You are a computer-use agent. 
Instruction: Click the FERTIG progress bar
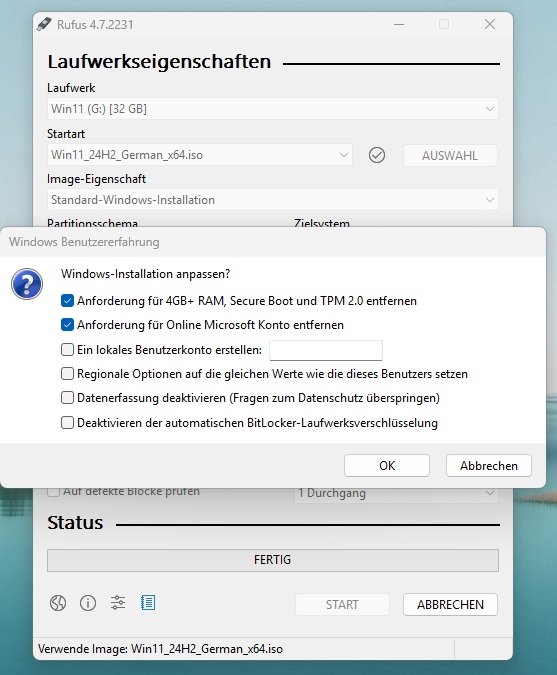(273, 560)
